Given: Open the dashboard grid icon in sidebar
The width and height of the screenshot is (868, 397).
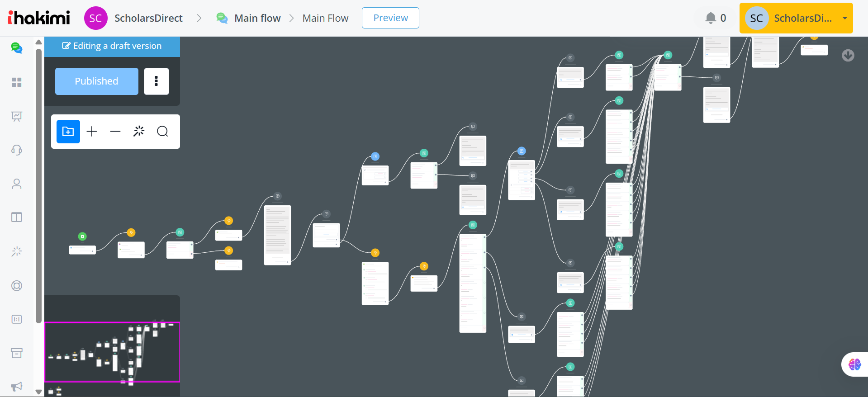Looking at the screenshot, I should point(17,82).
